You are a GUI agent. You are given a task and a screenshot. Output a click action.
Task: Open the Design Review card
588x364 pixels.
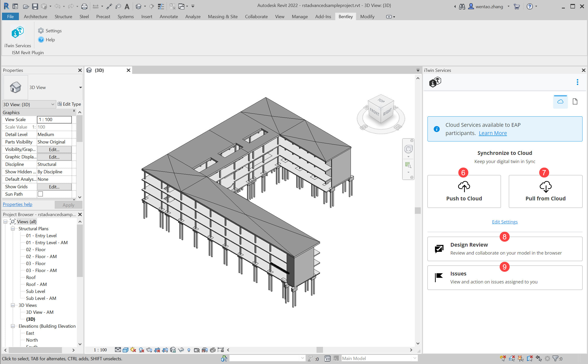pos(505,249)
